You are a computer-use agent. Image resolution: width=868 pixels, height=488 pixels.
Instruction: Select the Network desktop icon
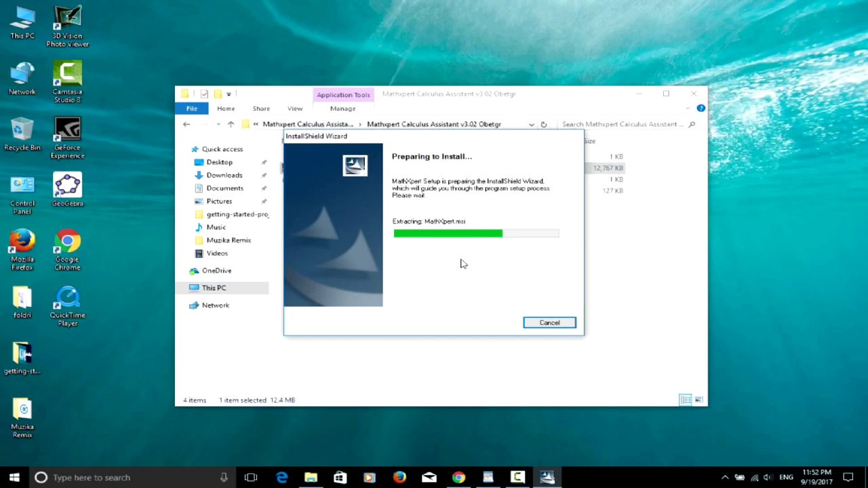click(x=22, y=79)
